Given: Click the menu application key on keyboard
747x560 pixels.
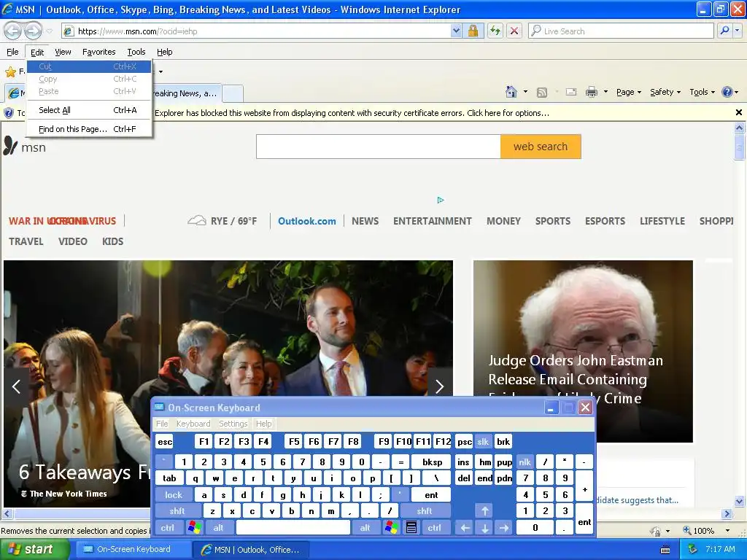Looking at the screenshot, I should tap(411, 528).
